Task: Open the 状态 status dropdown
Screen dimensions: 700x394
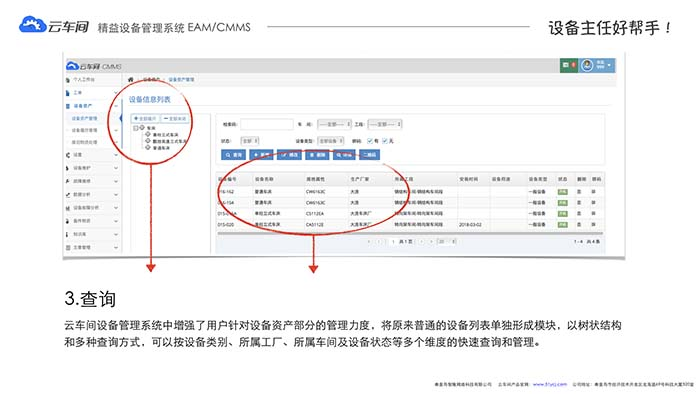Action: pos(250,141)
